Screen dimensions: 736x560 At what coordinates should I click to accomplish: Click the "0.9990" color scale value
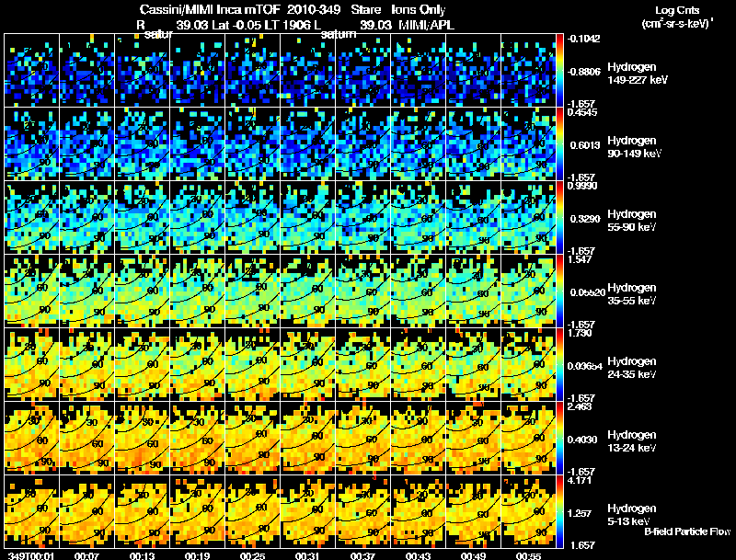(582, 186)
